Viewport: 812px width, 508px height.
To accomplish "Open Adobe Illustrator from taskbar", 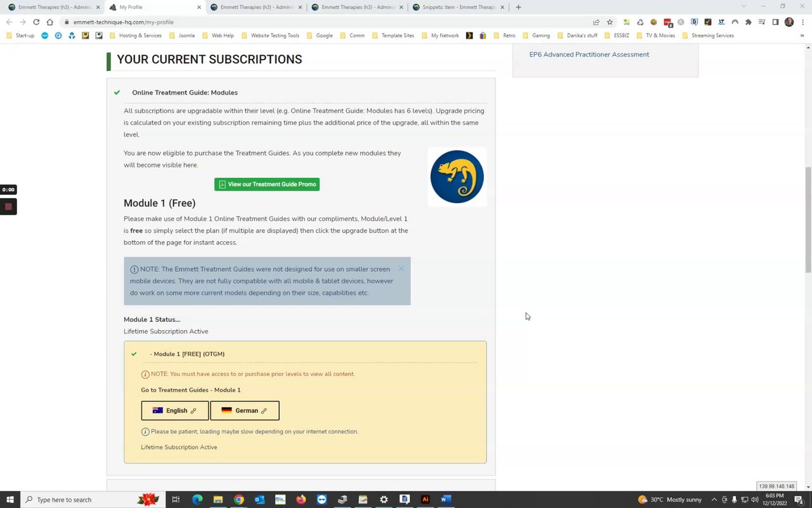I will 425,500.
